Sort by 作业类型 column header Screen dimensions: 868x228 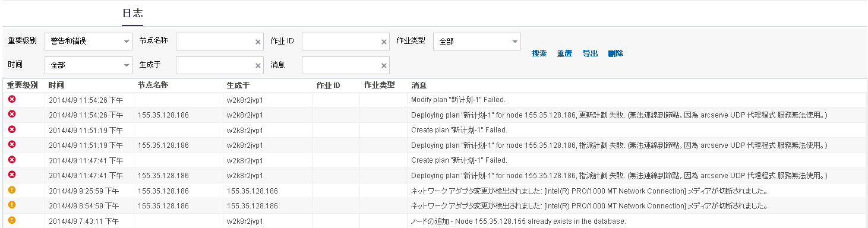tap(380, 85)
